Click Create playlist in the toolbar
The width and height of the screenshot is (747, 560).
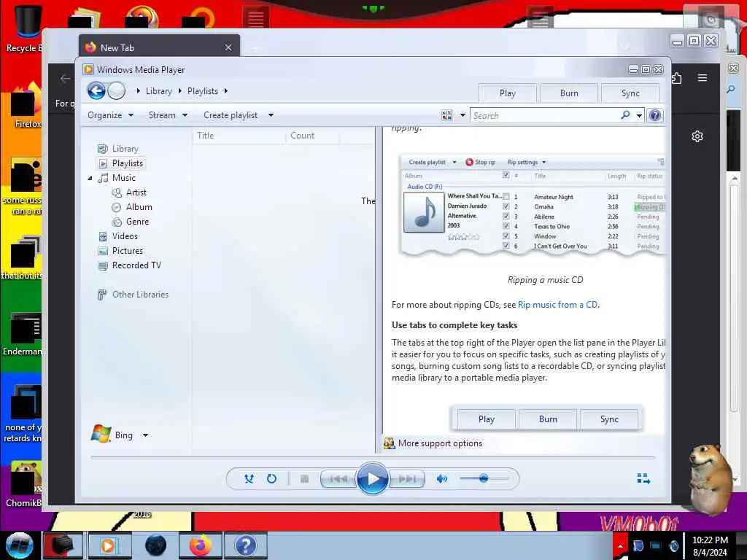(x=231, y=114)
